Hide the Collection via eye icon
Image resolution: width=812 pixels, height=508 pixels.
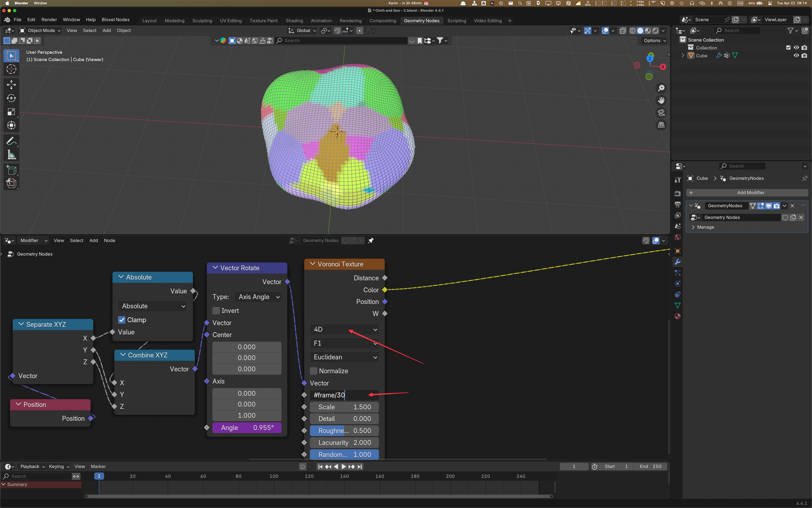tap(796, 48)
